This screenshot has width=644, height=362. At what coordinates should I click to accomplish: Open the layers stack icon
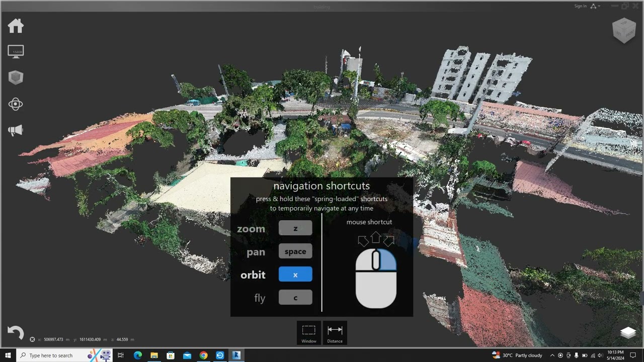628,332
